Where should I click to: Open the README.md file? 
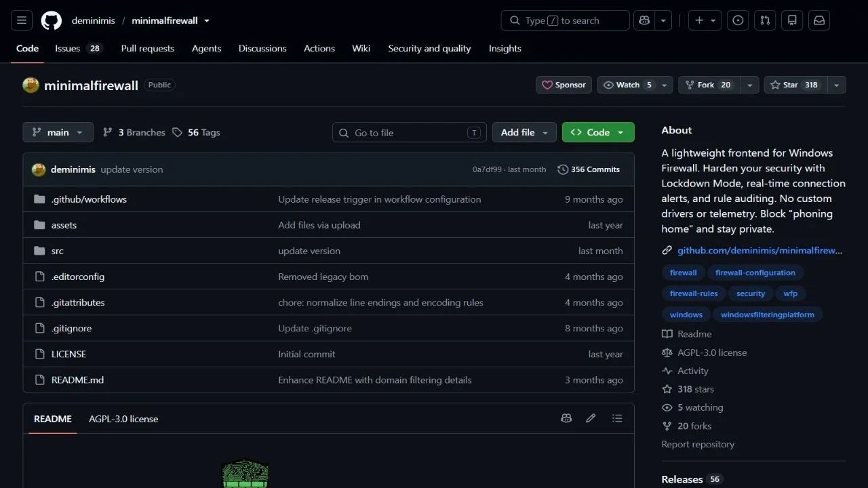coord(77,380)
